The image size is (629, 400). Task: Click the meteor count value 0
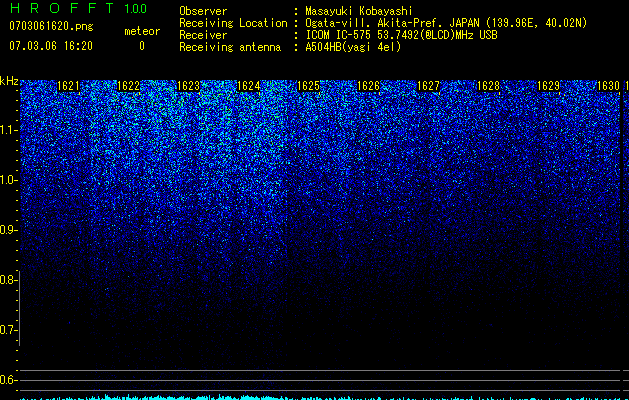tap(142, 46)
